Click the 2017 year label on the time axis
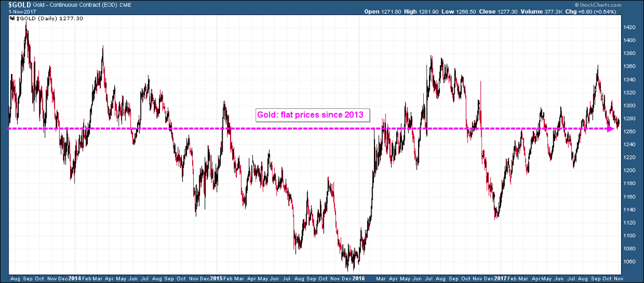 coord(501,278)
